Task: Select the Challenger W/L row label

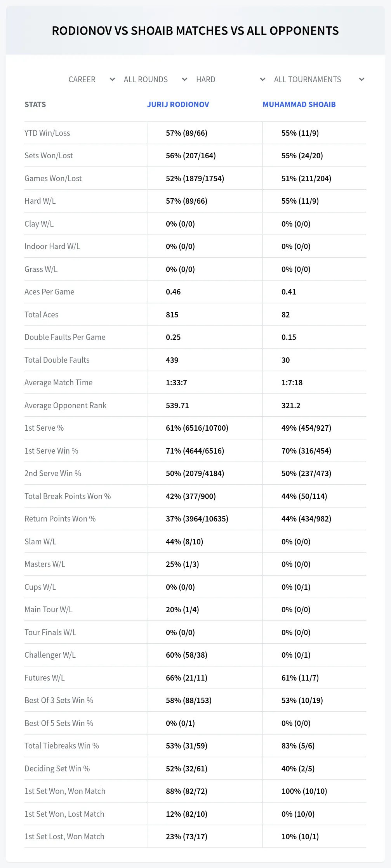Action: pyautogui.click(x=50, y=655)
